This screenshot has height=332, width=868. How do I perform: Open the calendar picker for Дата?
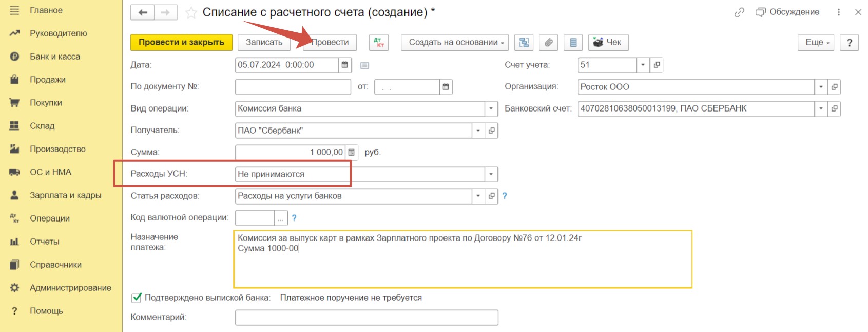345,65
